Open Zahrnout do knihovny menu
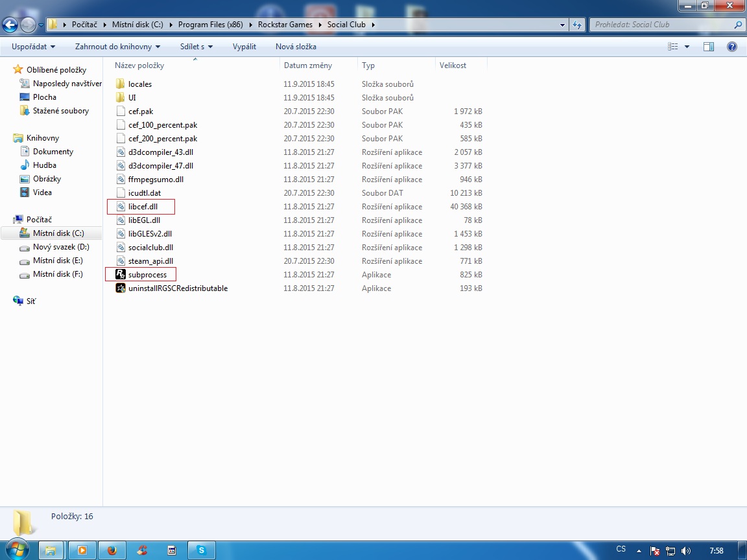 [x=117, y=47]
